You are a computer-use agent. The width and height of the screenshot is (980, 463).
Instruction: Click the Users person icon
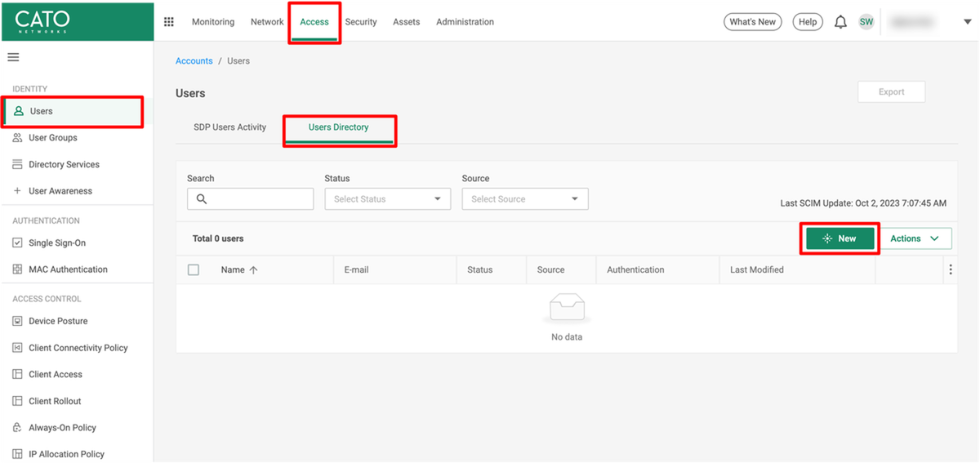coord(19,111)
